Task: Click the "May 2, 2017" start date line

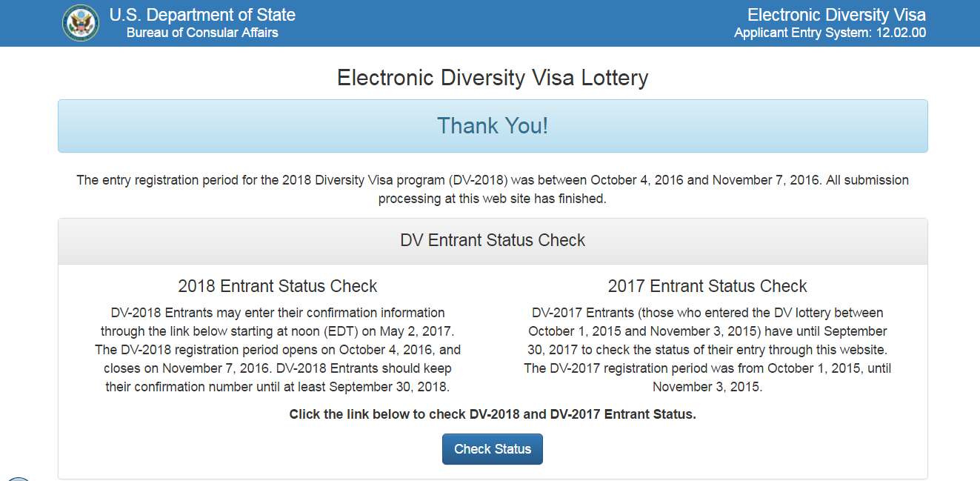Action: coord(278,331)
